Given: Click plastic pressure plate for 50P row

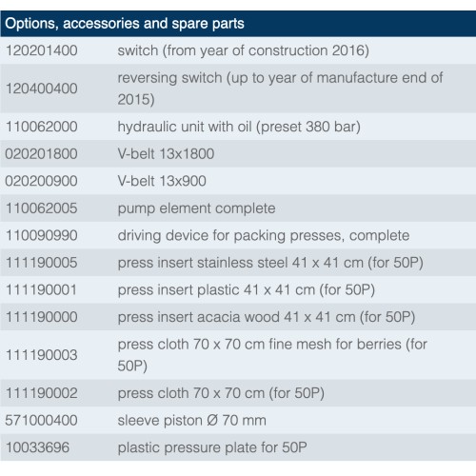Looking at the screenshot, I should tap(238, 447).
